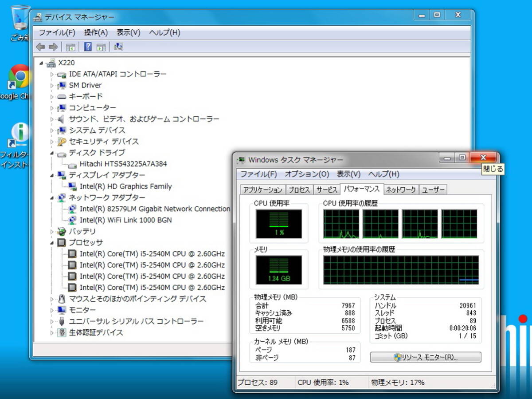532x399 pixels.
Task: Switch to the プロセス tab
Action: click(x=299, y=190)
